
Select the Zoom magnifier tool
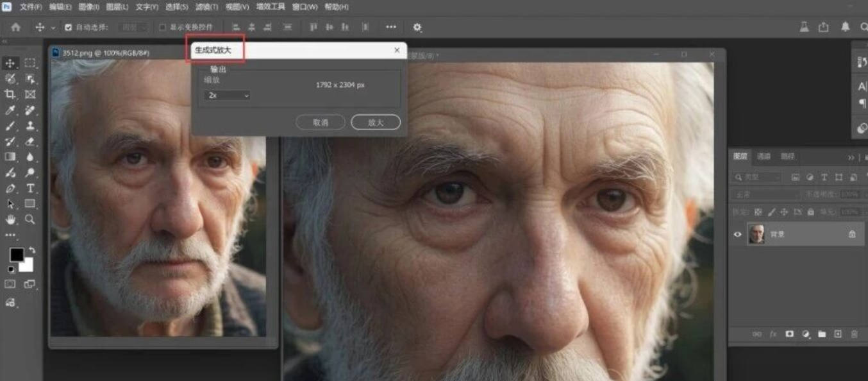click(30, 219)
